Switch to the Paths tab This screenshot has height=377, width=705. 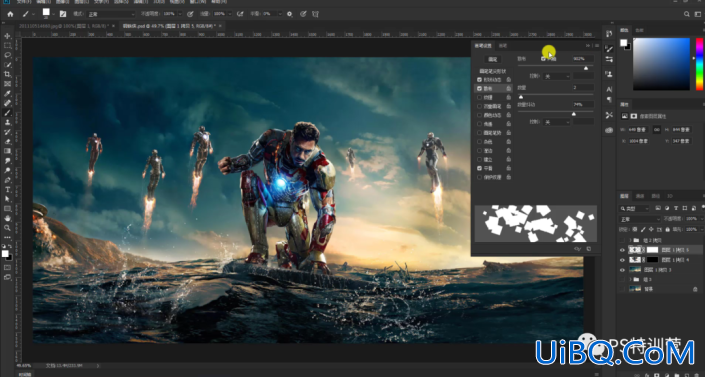656,196
